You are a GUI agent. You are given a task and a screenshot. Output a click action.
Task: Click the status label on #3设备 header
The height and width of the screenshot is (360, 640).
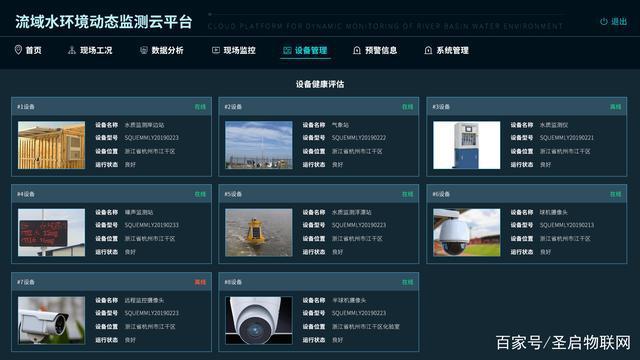coord(615,107)
